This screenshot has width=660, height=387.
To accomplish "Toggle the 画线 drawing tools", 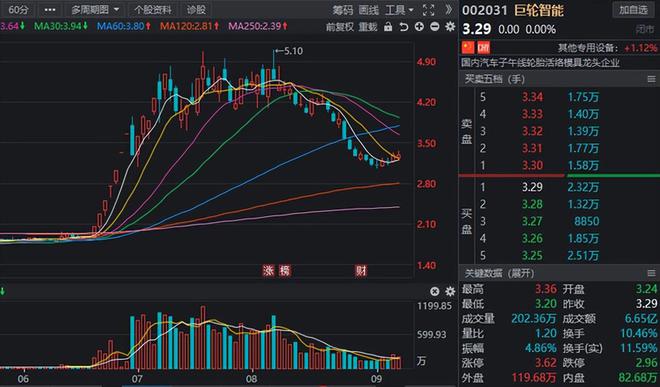I will click(369, 10).
